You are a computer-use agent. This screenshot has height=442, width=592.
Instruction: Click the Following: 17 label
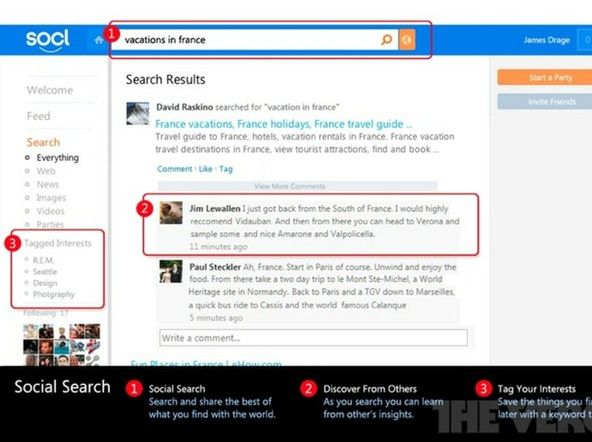click(x=46, y=313)
